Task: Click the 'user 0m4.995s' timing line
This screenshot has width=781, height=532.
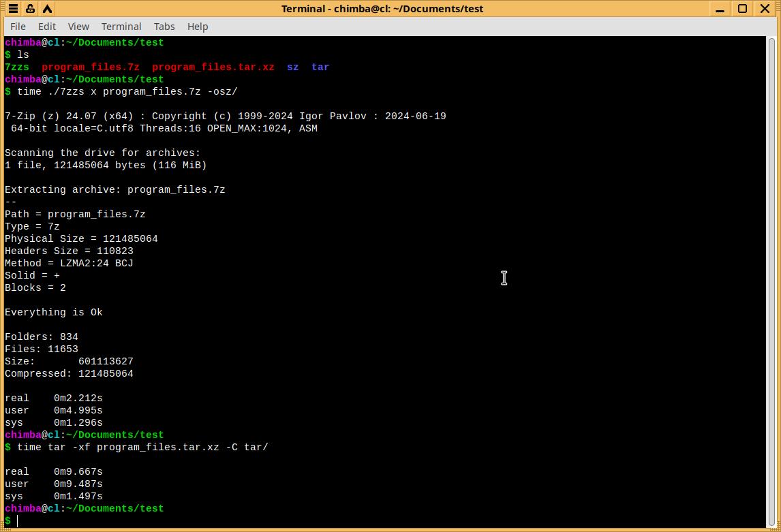Action: click(54, 411)
